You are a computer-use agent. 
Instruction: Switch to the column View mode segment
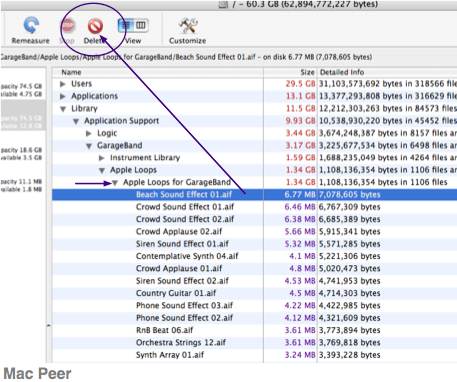coord(141,25)
